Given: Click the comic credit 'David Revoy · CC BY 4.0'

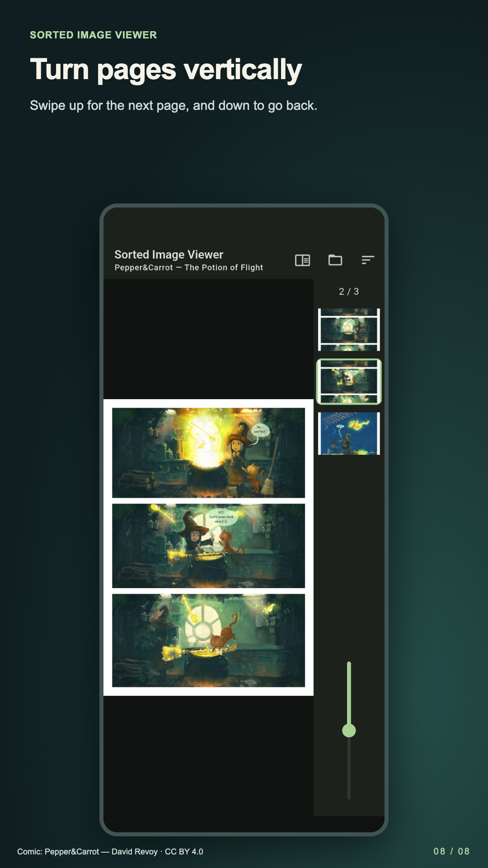Looking at the screenshot, I should [x=157, y=852].
